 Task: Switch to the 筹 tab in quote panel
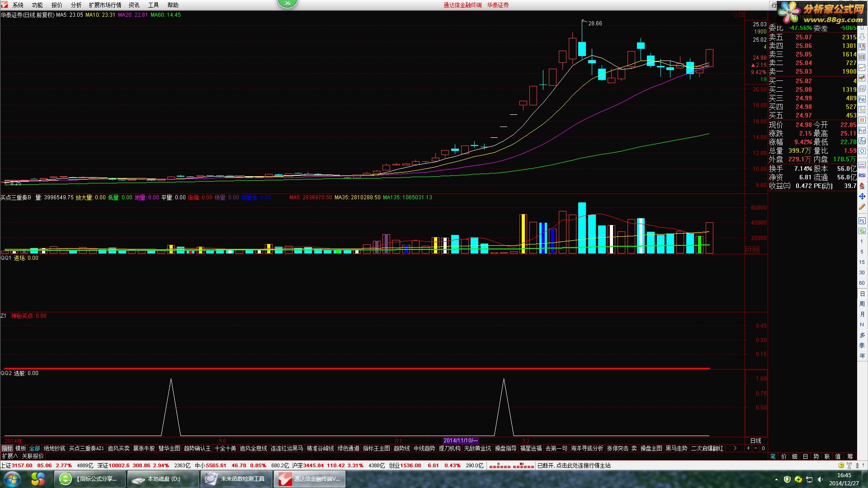(850, 456)
